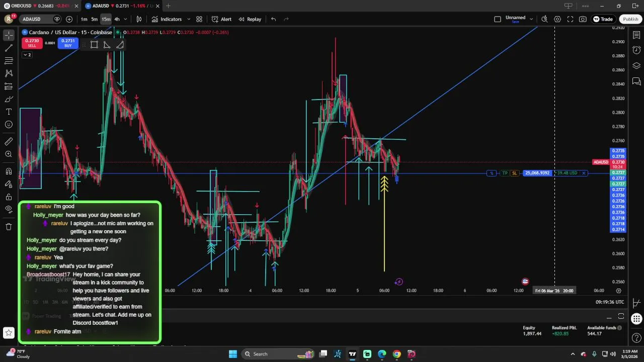Click Save under Unnamed layout
The width and height of the screenshot is (644, 362).
515,22
